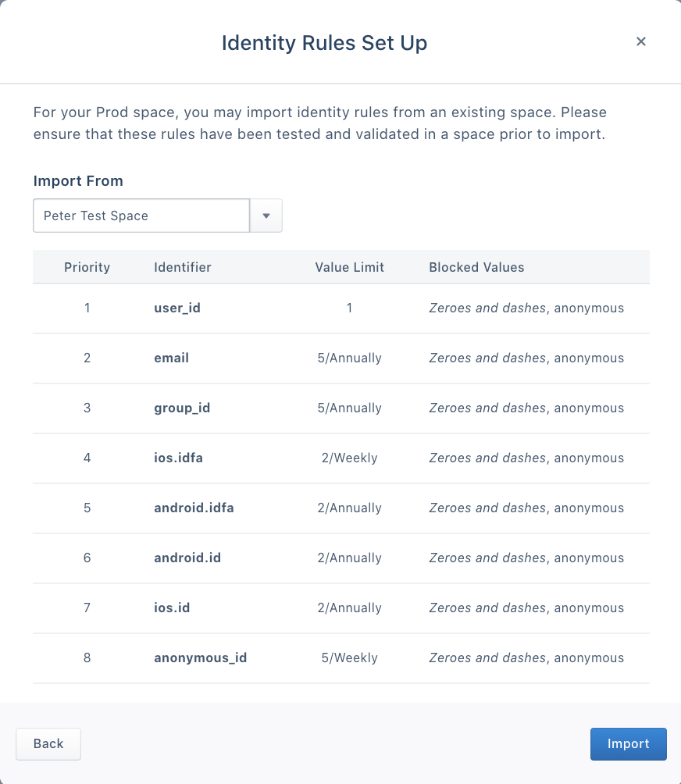Select the ios.id rule row
The height and width of the screenshot is (784, 681).
(340, 608)
